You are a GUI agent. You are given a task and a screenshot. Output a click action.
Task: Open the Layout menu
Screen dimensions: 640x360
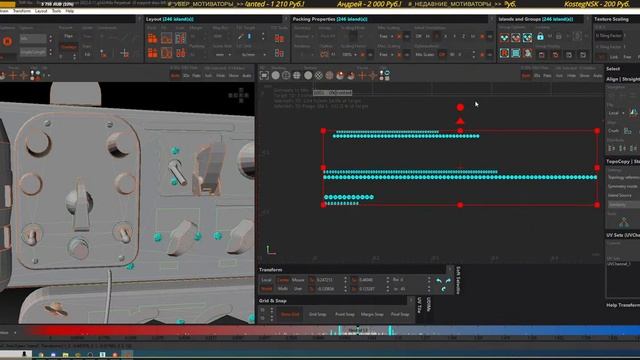coord(41,11)
